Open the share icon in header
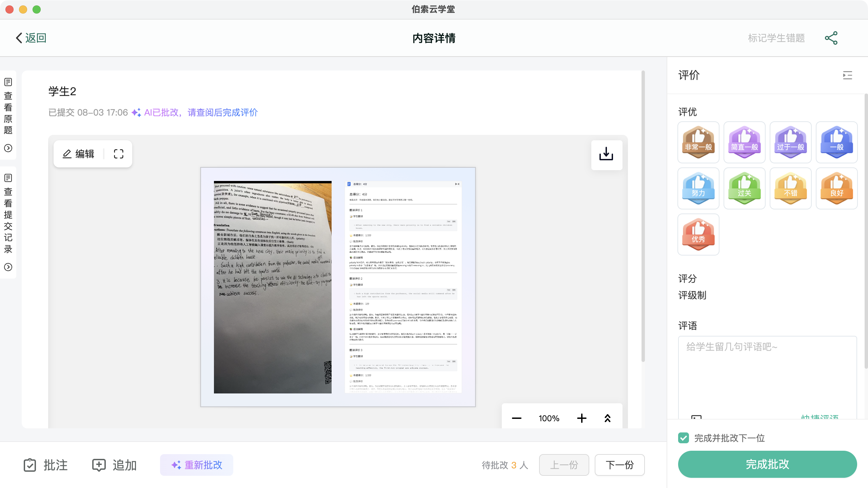Screen dimensions: 868x488 click(831, 38)
